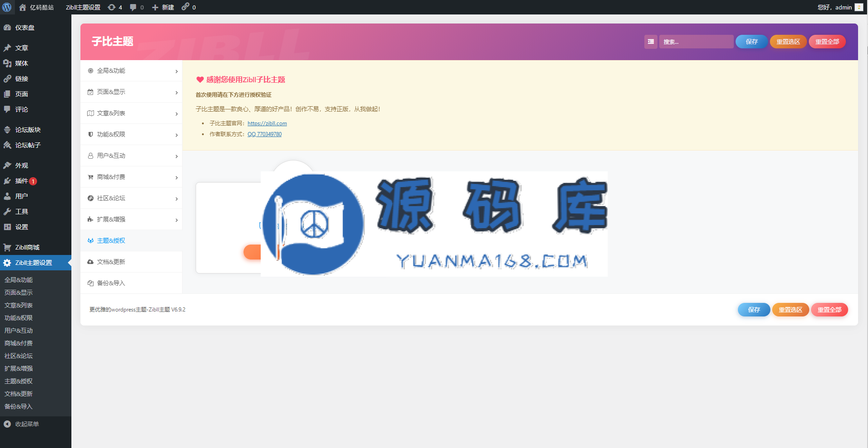868x448 pixels.
Task: Open 文章 posts menu
Action: click(36, 48)
